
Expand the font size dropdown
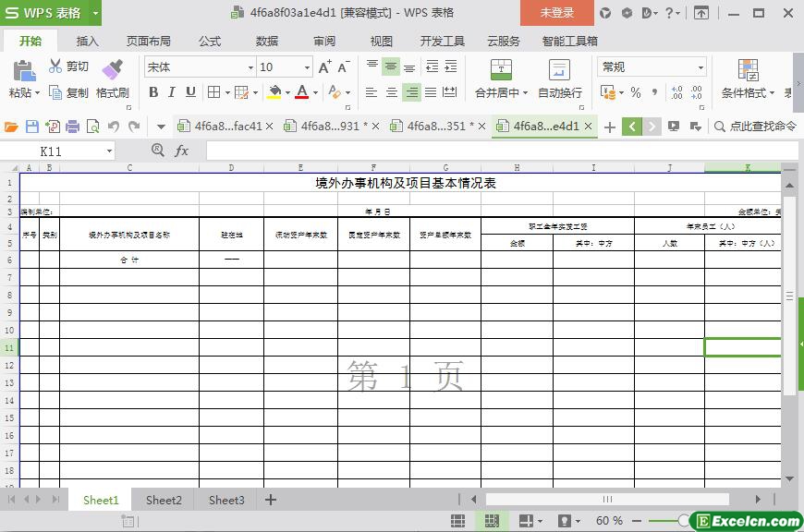307,67
